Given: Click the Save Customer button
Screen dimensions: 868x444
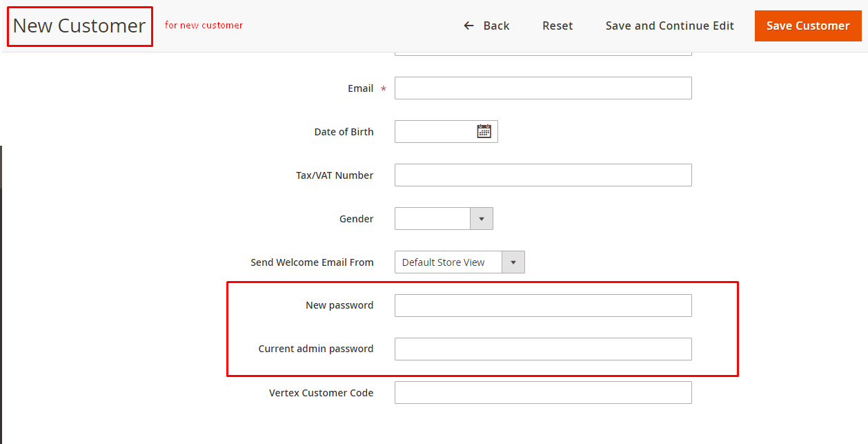Looking at the screenshot, I should click(807, 26).
